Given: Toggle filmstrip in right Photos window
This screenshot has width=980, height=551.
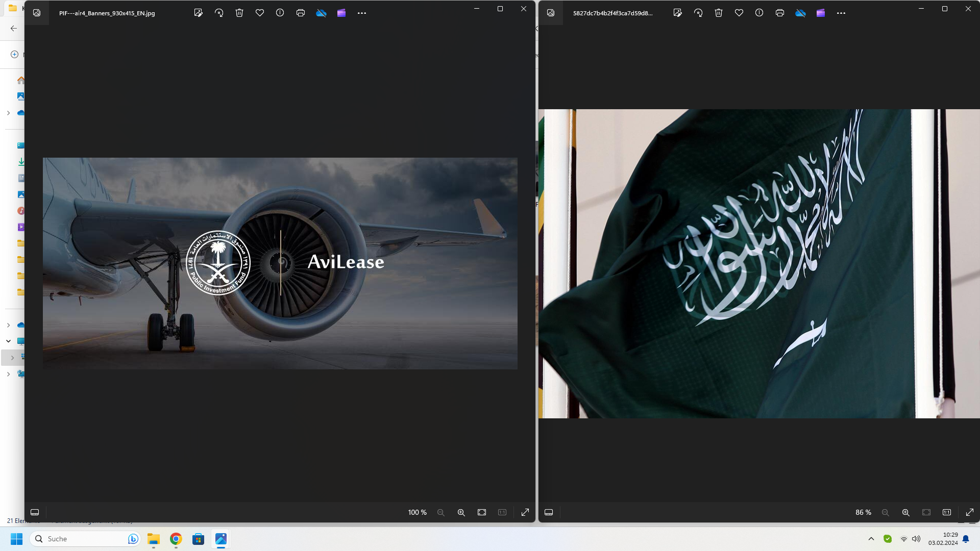Looking at the screenshot, I should tap(549, 512).
